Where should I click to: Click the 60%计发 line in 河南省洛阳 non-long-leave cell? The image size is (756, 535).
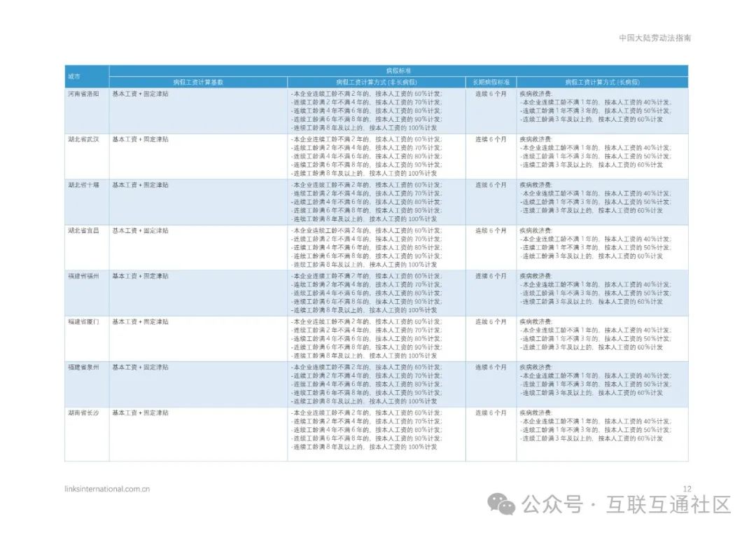tap(366, 94)
